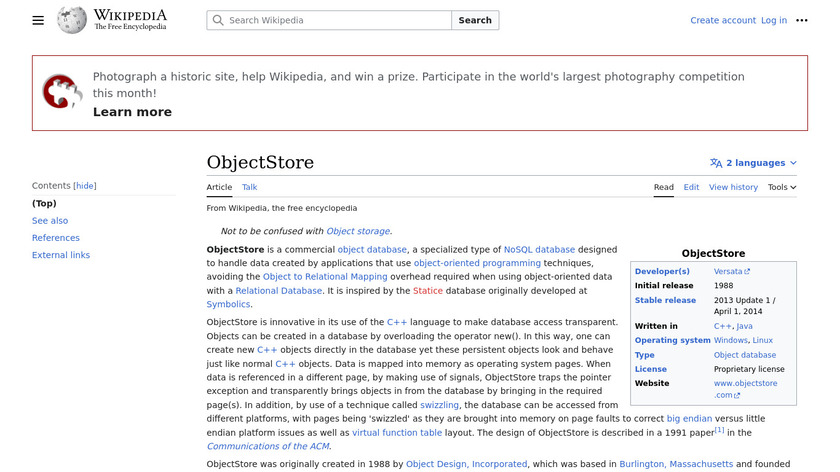Image resolution: width=840 pixels, height=472 pixels.
Task: Open Versata link in infobox
Action: (x=728, y=272)
